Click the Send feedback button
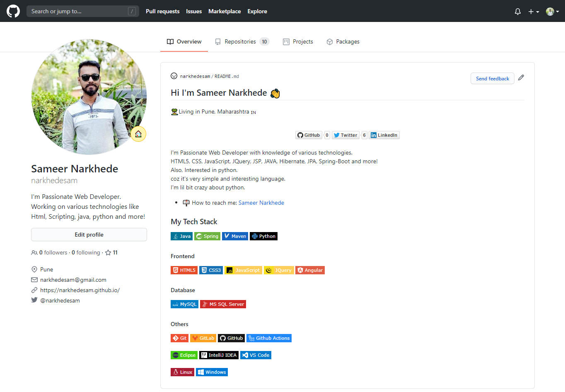565x392 pixels. click(x=493, y=78)
